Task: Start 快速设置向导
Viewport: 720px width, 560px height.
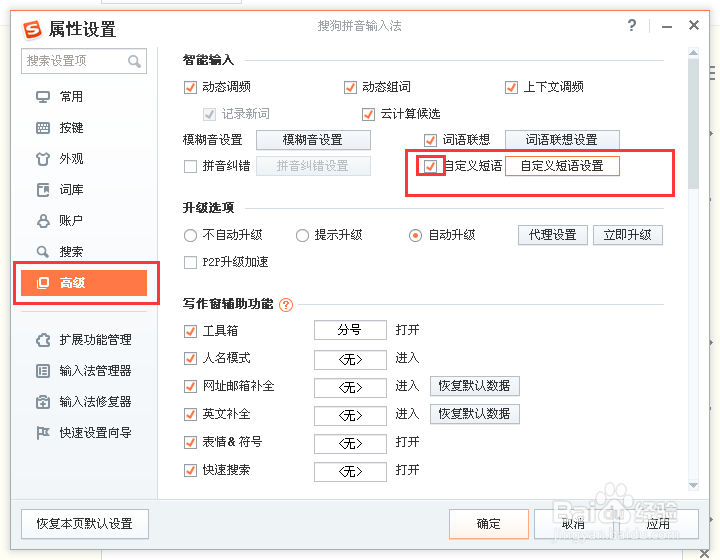Action: pos(96,432)
